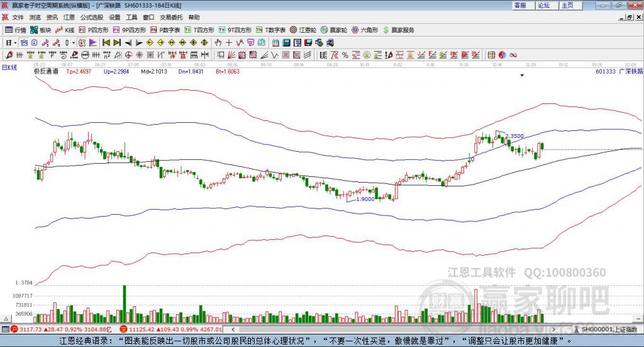Open the 9P四方形 tool
This screenshot has width=644, height=347.
[130, 30]
